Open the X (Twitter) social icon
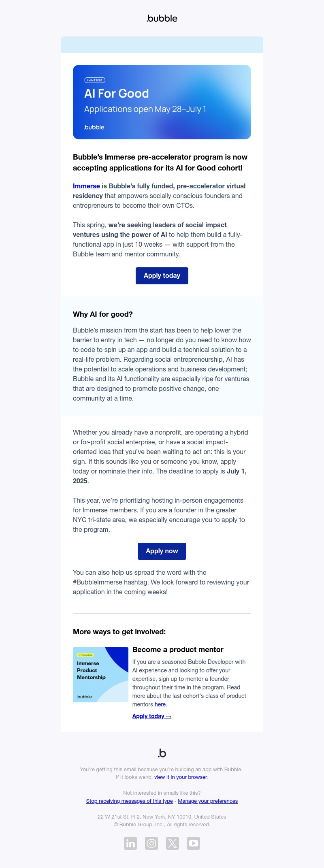 tap(173, 843)
